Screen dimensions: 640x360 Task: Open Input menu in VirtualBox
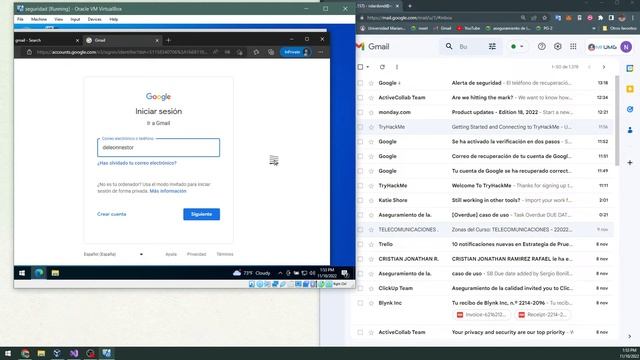tap(75, 19)
